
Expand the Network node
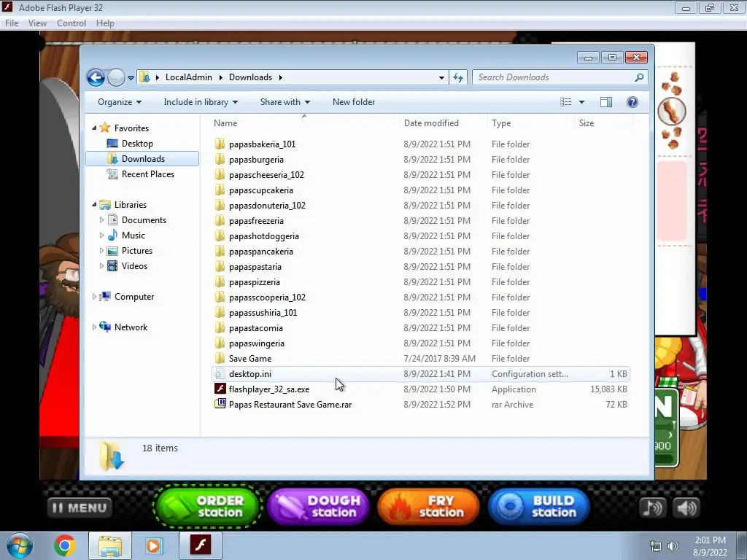[94, 327]
